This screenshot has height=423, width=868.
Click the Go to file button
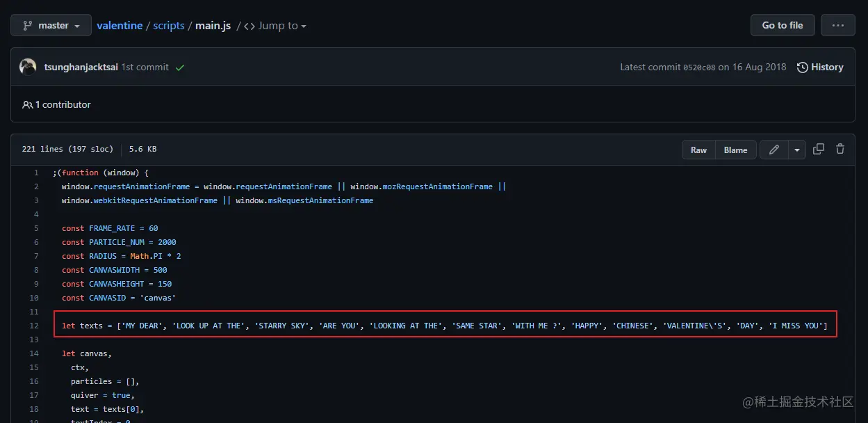(x=783, y=25)
